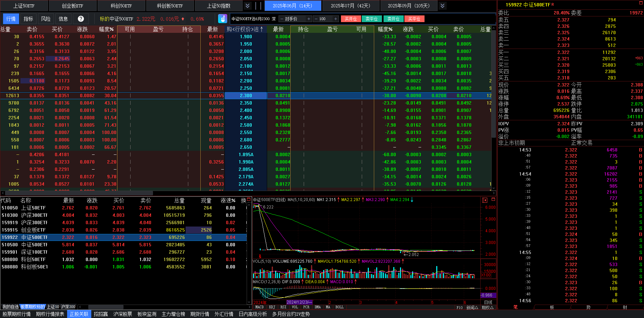Screen dimensions: 644x318
Task: Click the 风险 view button
Action: tap(46, 19)
